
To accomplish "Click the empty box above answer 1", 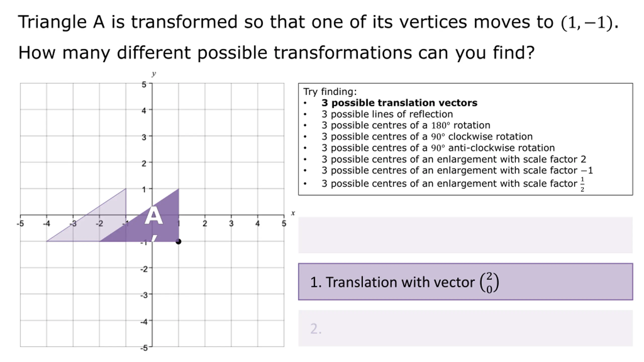I will coord(465,235).
